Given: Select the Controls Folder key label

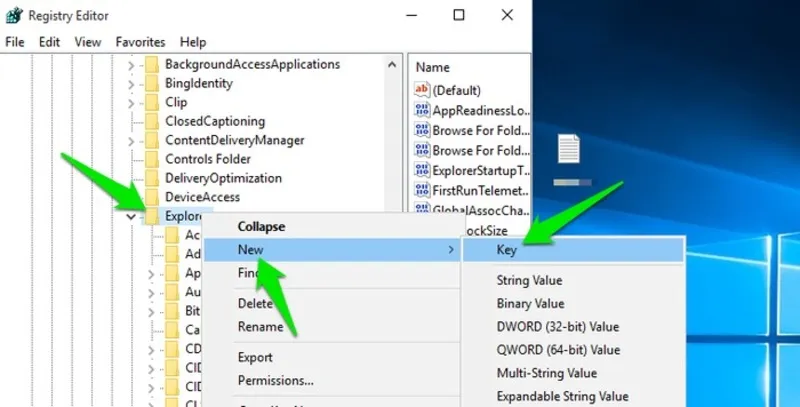Looking at the screenshot, I should pos(208,159).
